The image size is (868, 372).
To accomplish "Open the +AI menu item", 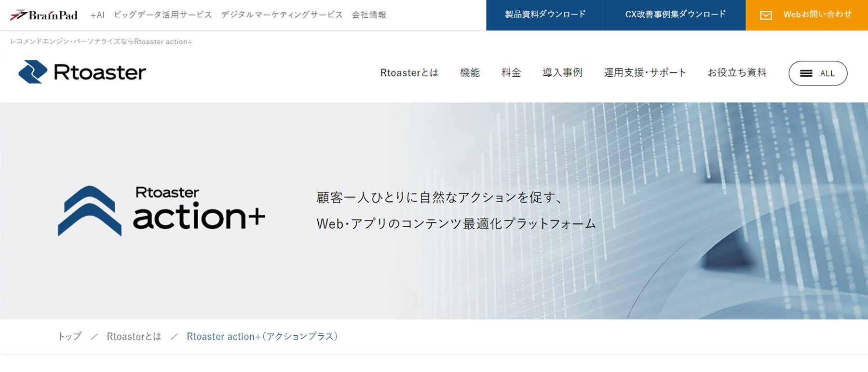I will pos(97,15).
